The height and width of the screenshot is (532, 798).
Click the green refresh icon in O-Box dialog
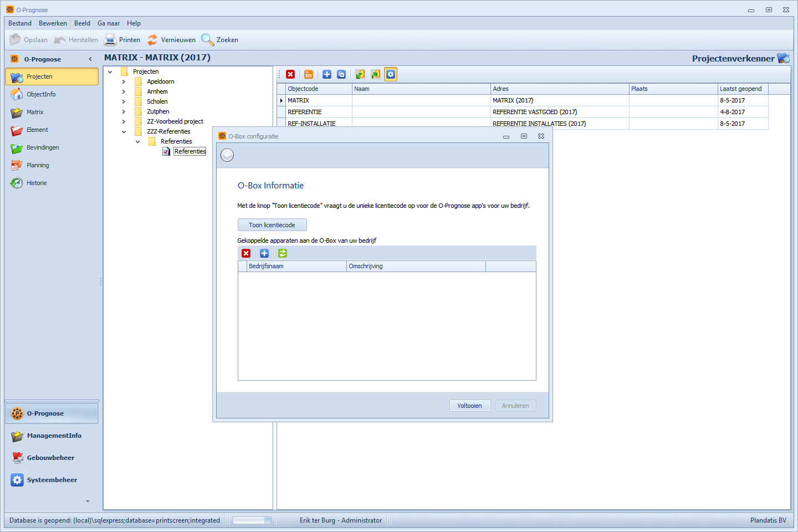click(x=283, y=253)
